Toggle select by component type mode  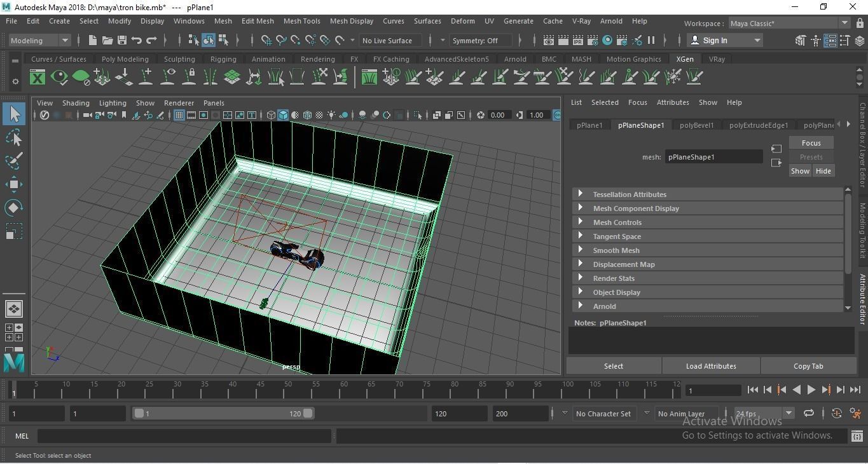coord(223,40)
